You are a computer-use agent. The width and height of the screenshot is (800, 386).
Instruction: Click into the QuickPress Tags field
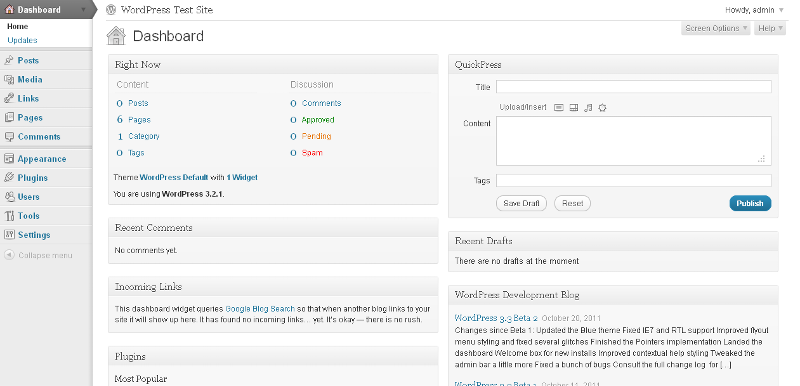[634, 181]
